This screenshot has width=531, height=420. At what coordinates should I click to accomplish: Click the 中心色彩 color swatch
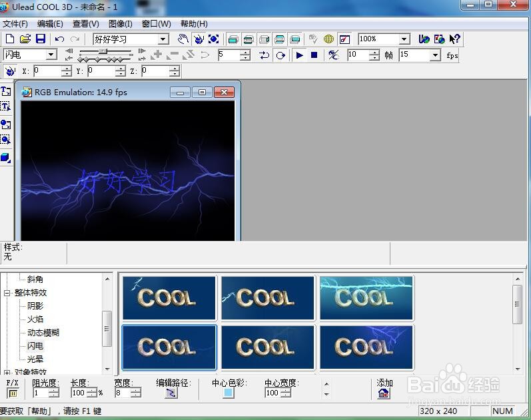pyautogui.click(x=229, y=393)
